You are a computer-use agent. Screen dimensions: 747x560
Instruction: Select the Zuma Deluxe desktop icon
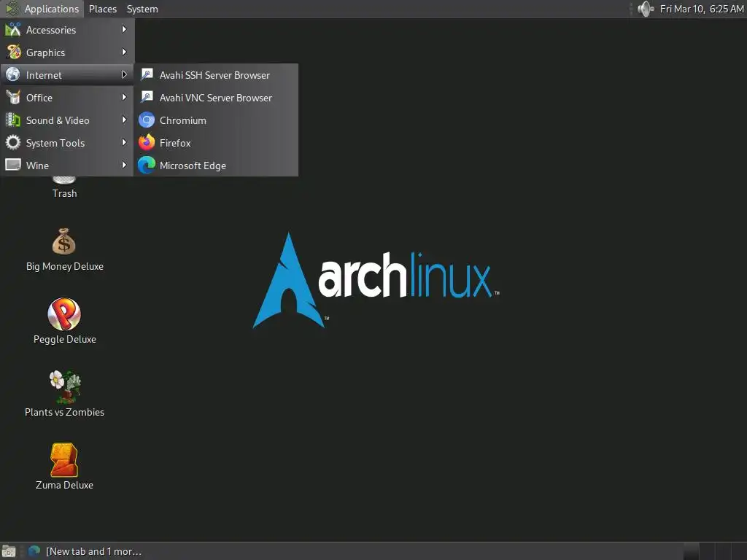[x=64, y=460]
